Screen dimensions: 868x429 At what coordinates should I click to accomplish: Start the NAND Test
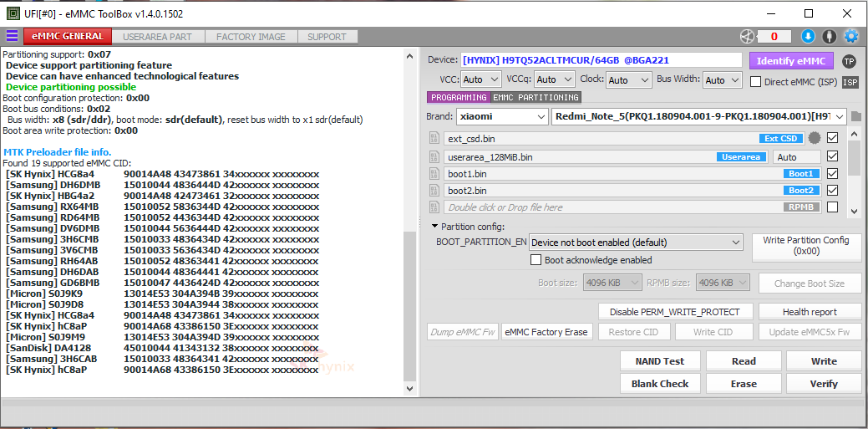(x=660, y=360)
